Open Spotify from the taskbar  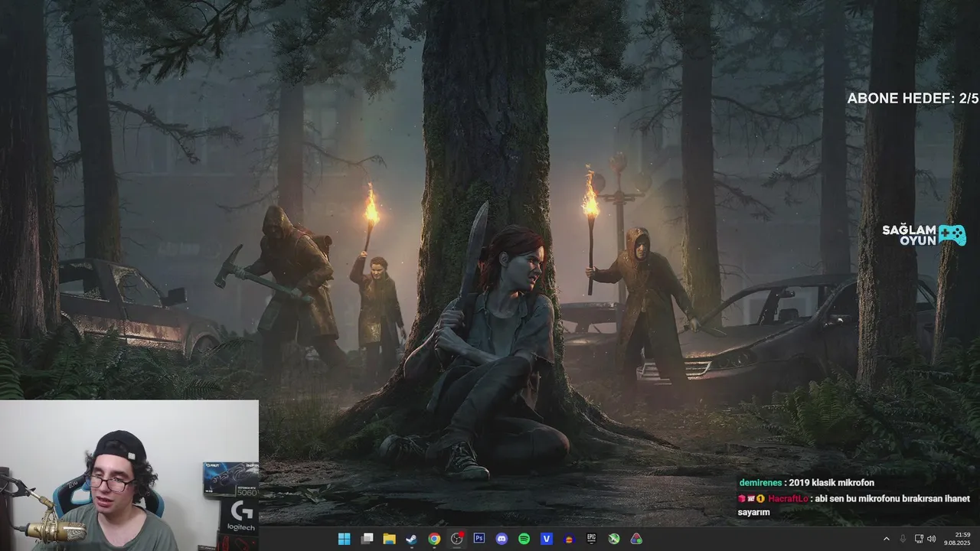click(524, 539)
